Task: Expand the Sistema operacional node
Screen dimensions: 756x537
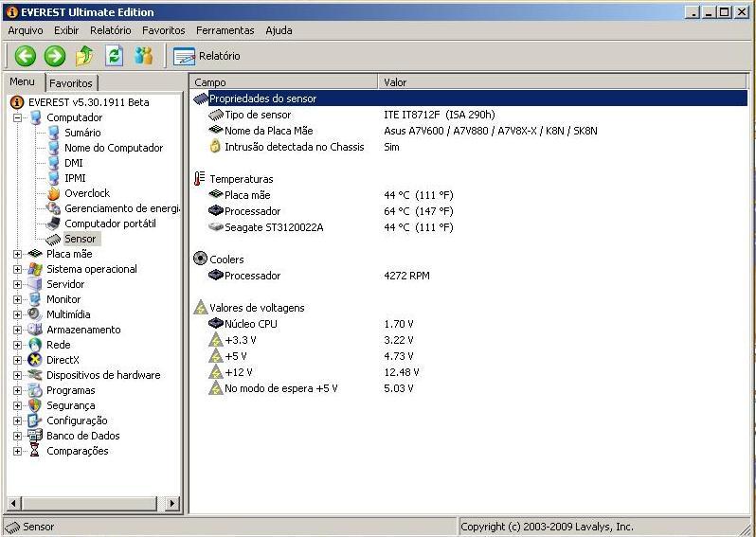Action: point(17,269)
